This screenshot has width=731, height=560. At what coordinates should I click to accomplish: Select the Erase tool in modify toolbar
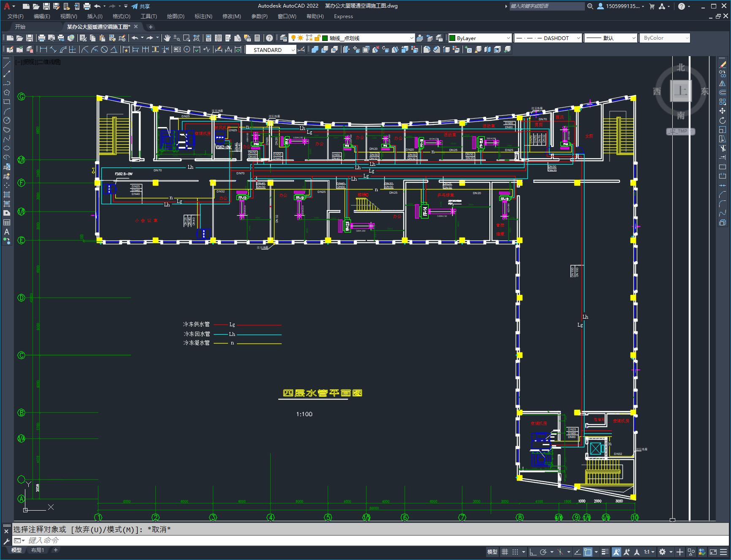click(723, 65)
